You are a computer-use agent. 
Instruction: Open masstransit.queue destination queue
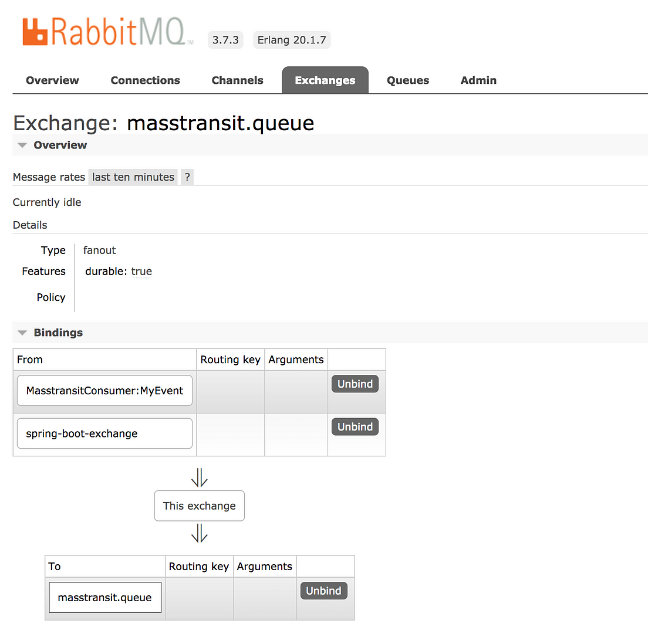click(105, 598)
